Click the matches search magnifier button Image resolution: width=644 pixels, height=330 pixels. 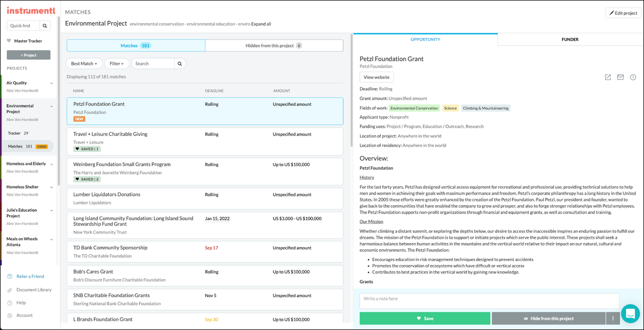[x=180, y=63]
